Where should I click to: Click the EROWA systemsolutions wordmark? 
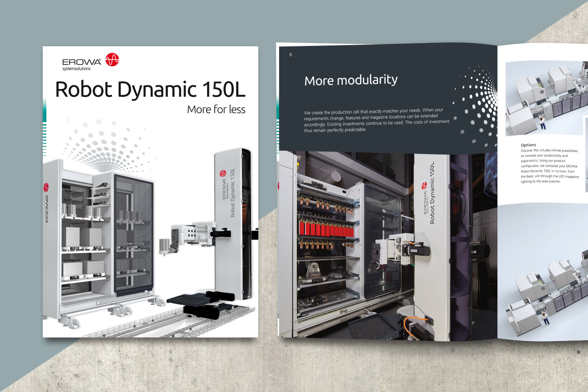point(81,64)
